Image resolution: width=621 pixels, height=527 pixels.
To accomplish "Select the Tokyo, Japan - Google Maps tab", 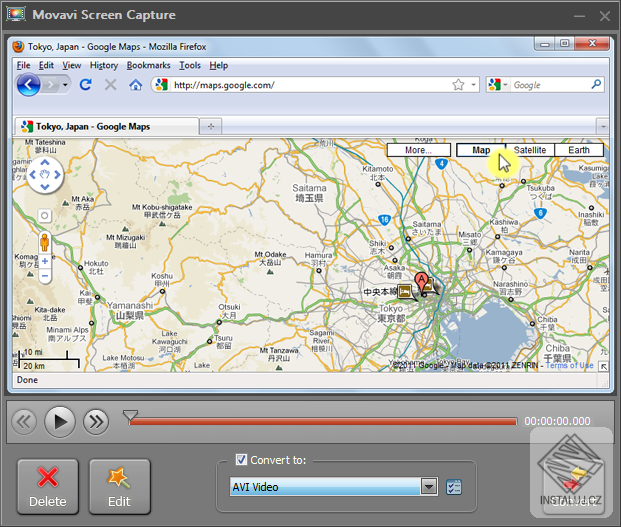I will 106,126.
